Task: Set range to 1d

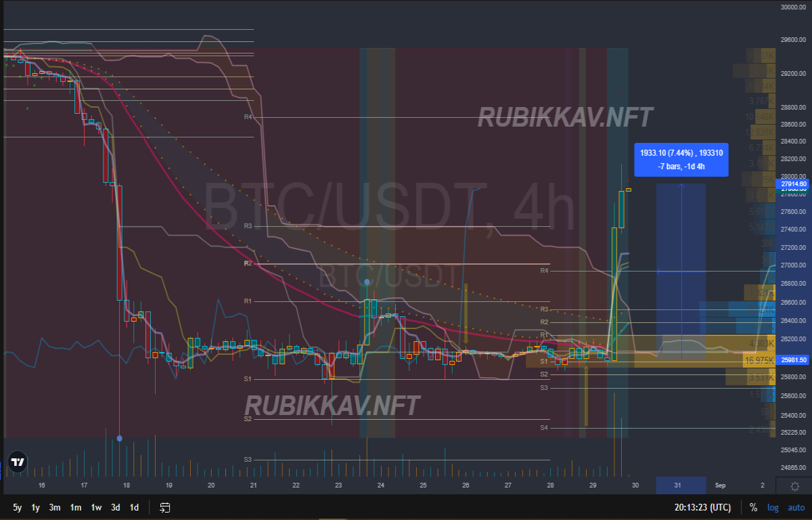Action: pos(135,507)
